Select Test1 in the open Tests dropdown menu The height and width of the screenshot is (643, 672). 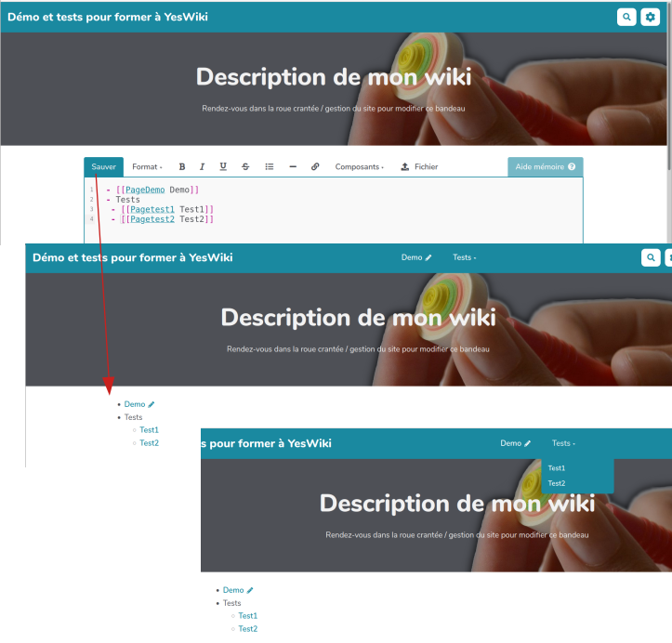tap(557, 468)
